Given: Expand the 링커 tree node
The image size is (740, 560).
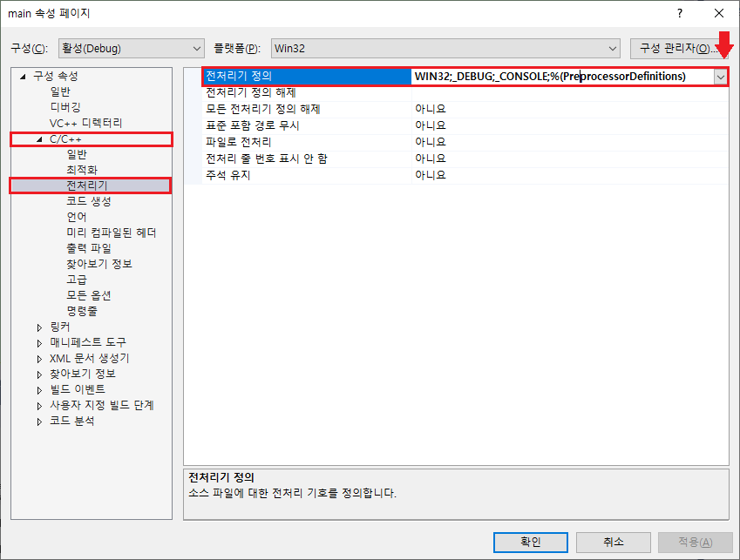Looking at the screenshot, I should pyautogui.click(x=39, y=327).
